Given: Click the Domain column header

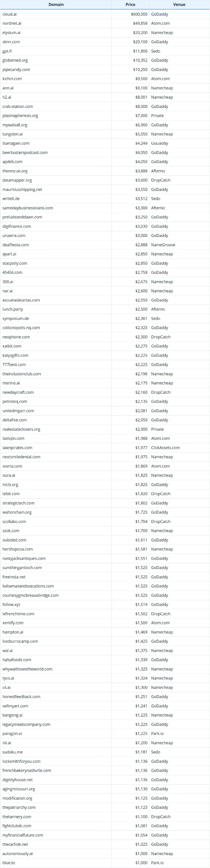Looking at the screenshot, I should tap(56, 5).
